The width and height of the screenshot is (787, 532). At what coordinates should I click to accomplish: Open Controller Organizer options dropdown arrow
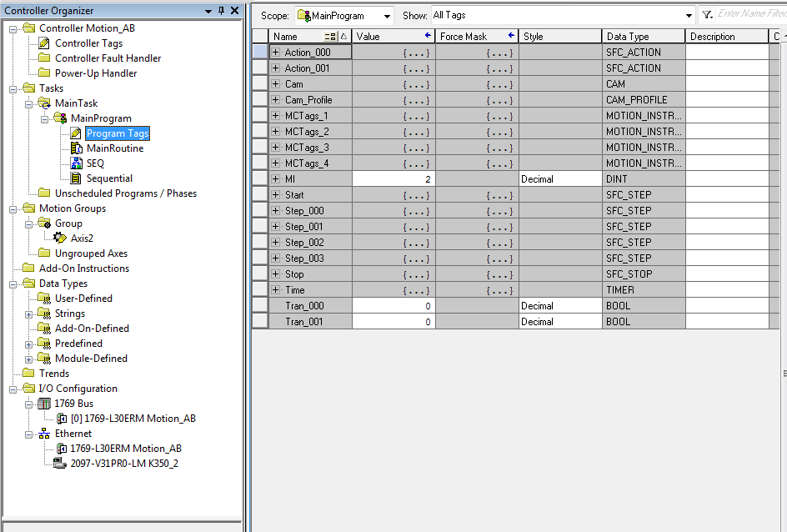pyautogui.click(x=208, y=11)
